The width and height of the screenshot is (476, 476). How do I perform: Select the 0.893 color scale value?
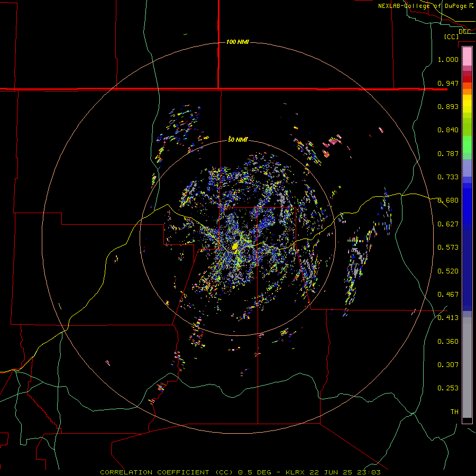448,106
